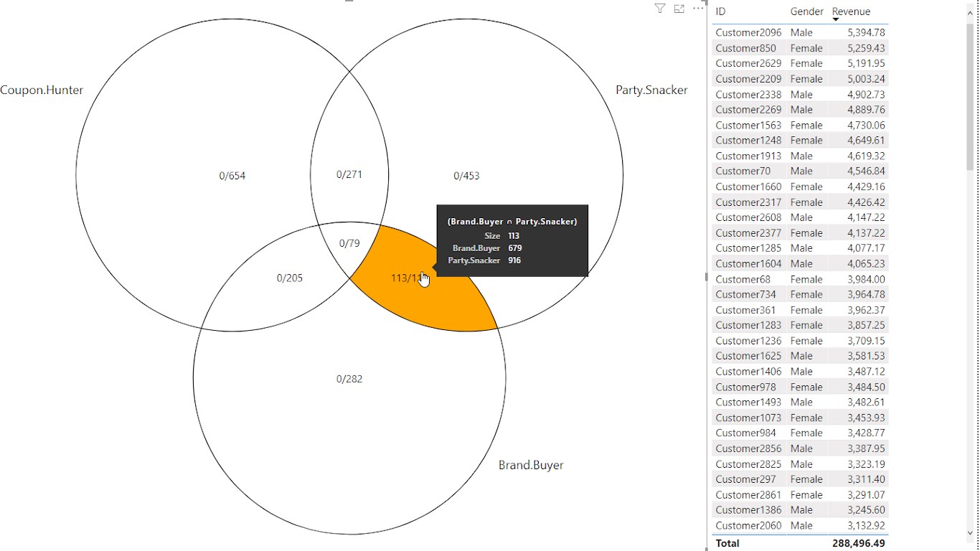Screen dimensions: 980x551
Task: Select the Venn region labeled 0/282
Action: tap(349, 379)
